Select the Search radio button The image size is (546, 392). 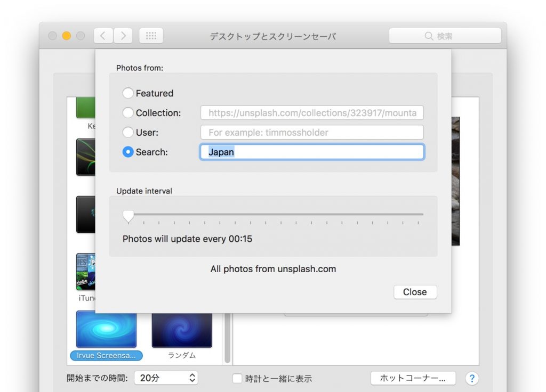128,152
